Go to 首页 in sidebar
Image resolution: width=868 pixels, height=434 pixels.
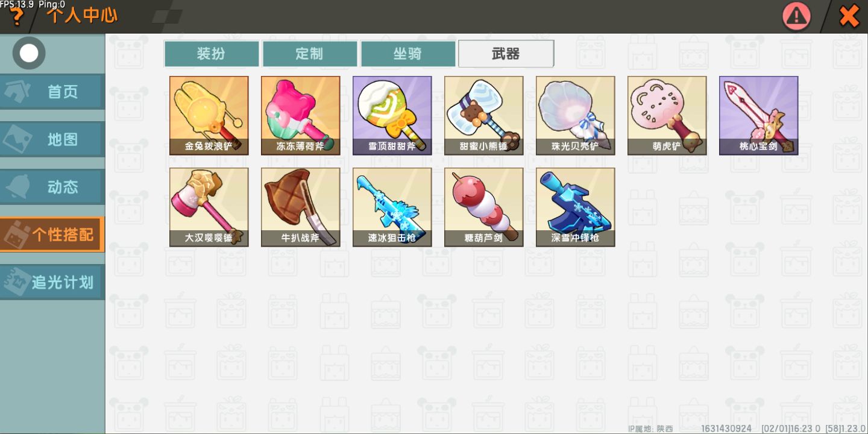[52, 92]
